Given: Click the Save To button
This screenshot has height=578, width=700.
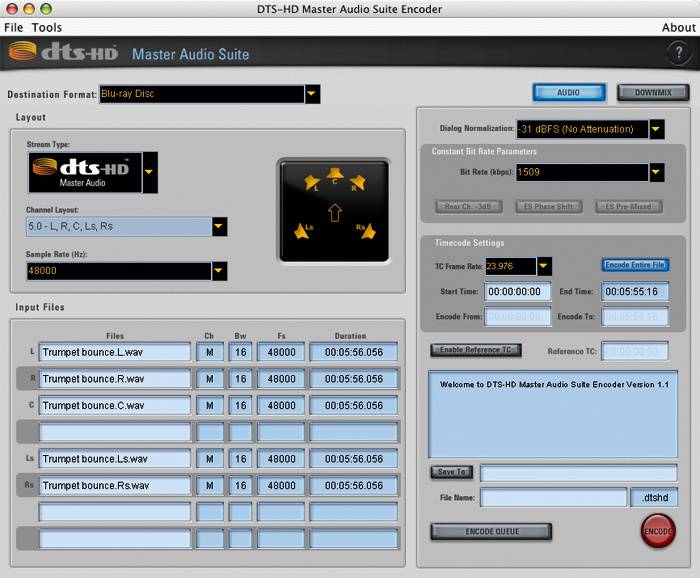Looking at the screenshot, I should [452, 472].
